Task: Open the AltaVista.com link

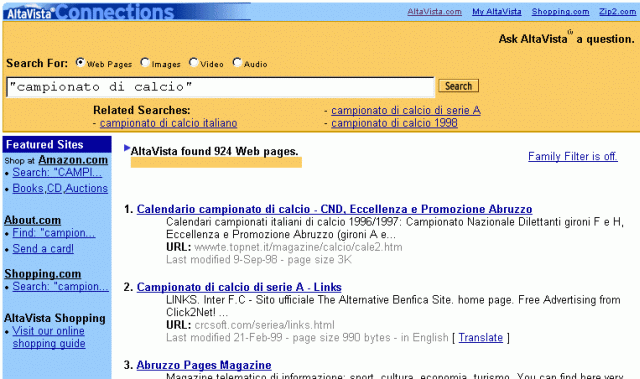Action: (434, 12)
